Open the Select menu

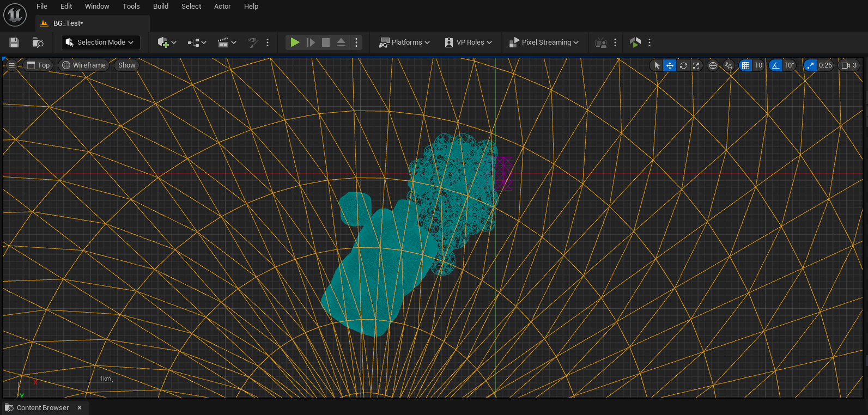tap(191, 7)
